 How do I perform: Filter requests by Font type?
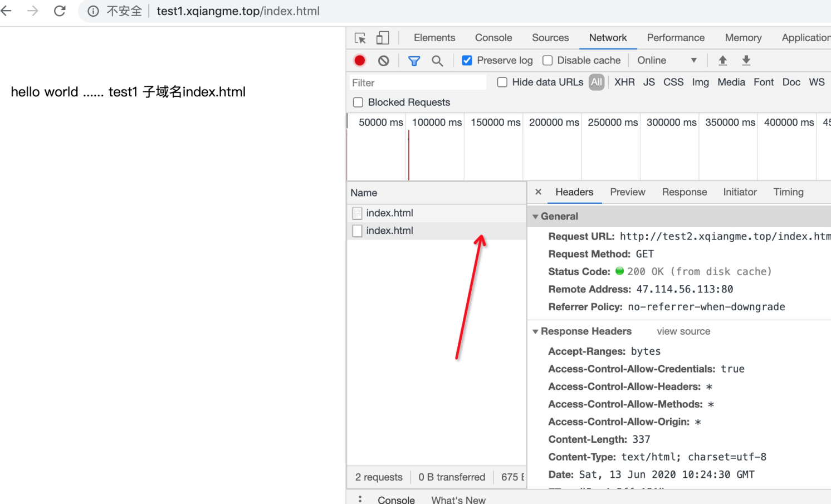[764, 82]
